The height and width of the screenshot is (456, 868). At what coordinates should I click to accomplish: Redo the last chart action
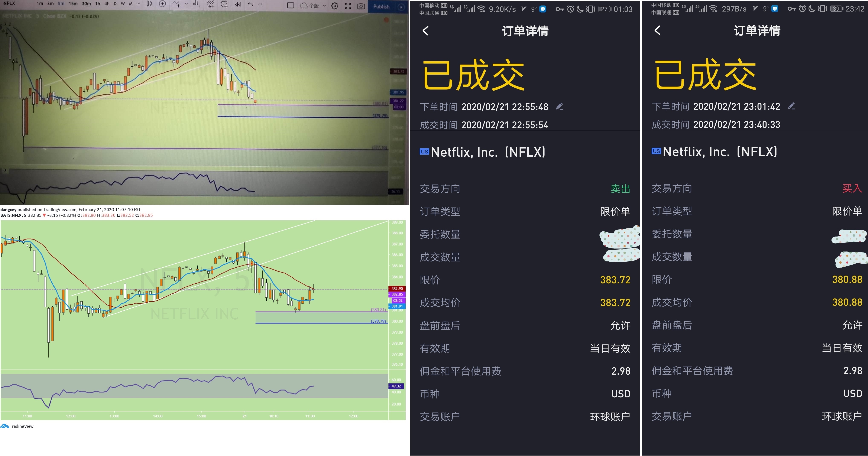click(260, 4)
